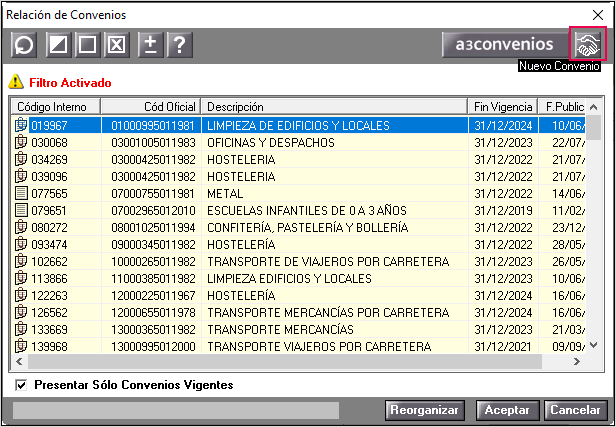Click the vertical scrollbar down arrow
The image size is (616, 427).
point(594,345)
